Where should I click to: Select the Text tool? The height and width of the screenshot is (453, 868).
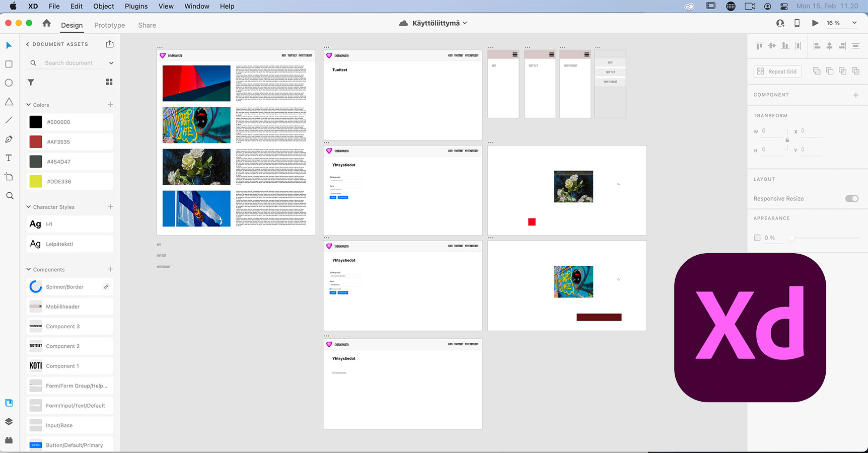(x=9, y=158)
